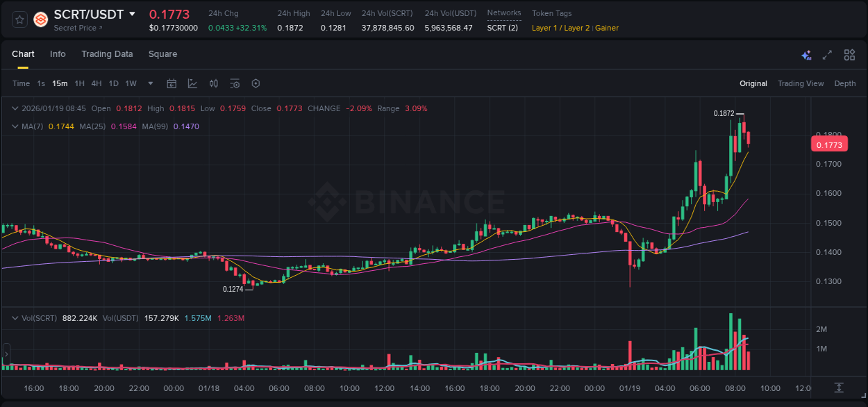This screenshot has height=407, width=868.
Task: Open the widgets layout grid icon
Action: 849,54
